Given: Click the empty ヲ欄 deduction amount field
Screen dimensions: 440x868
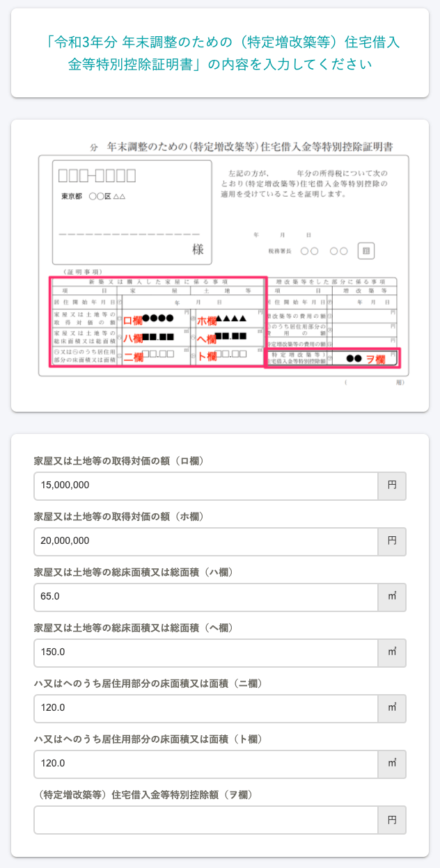Looking at the screenshot, I should [205, 819].
